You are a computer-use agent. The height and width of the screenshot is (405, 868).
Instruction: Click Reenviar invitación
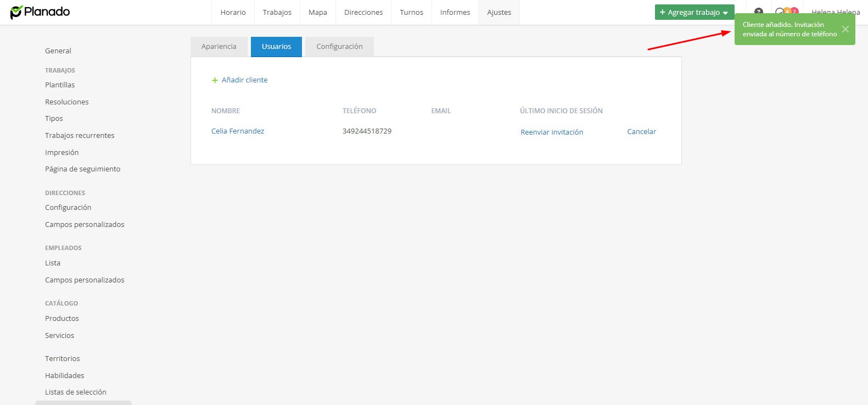[552, 132]
